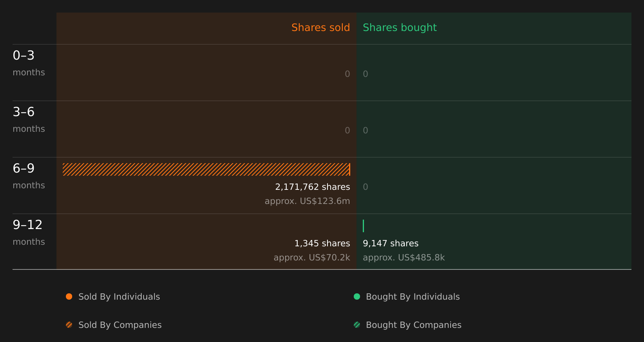Click the bought 0 in 6–9 months row

tap(366, 187)
